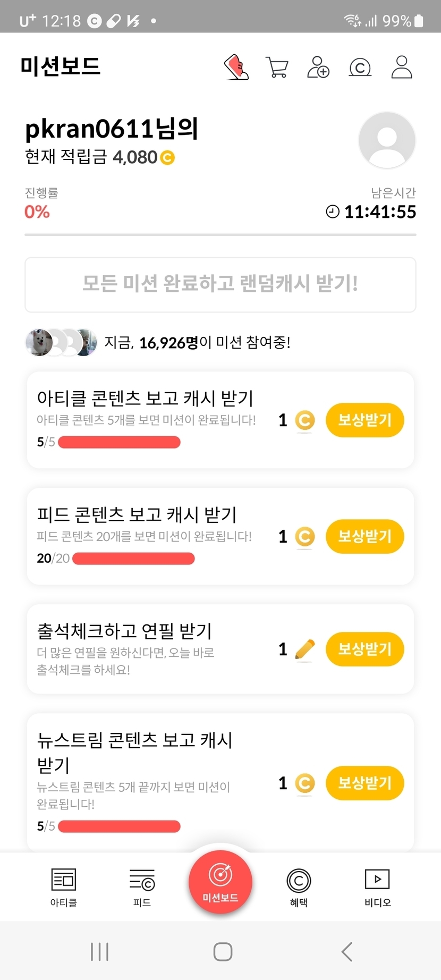Claim reward for feed content mission
Viewport: 441px width, 980px height.
click(364, 536)
